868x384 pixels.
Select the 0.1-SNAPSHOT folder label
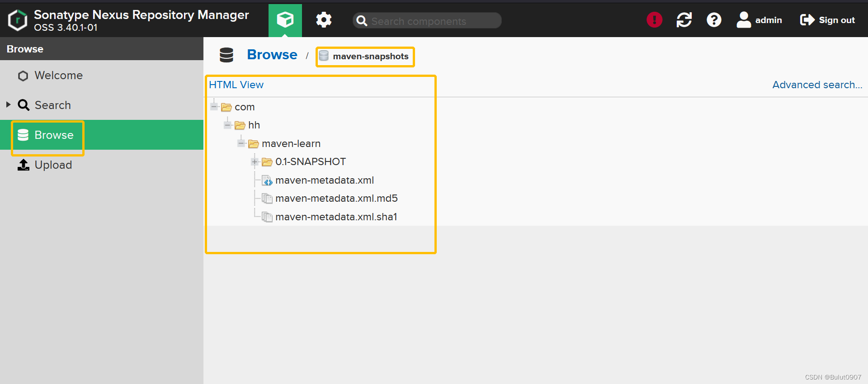coord(311,162)
